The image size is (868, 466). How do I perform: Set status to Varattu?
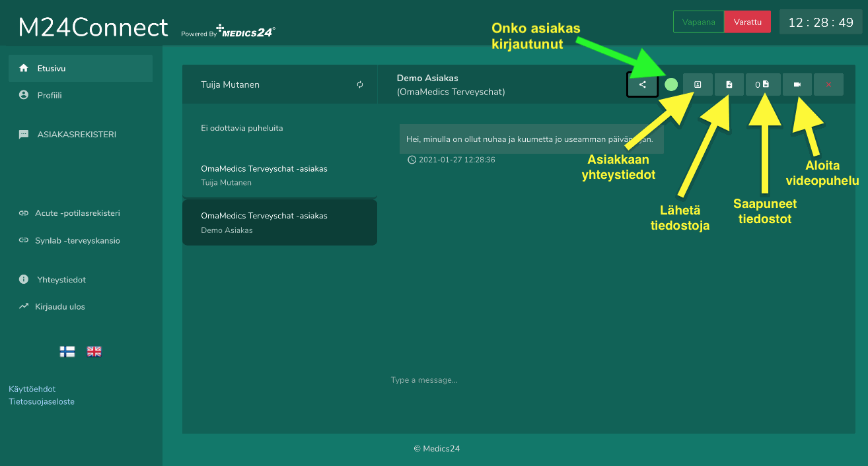748,22
